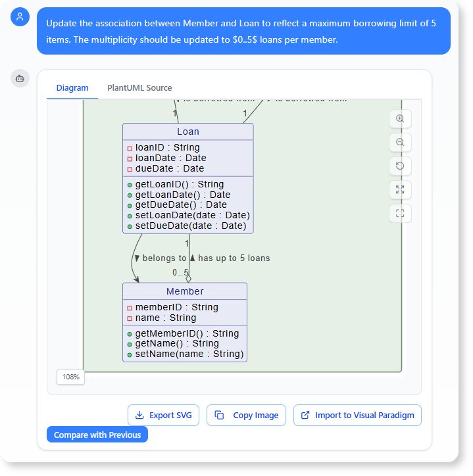Screen dimensions: 473x476
Task: Click the dashed-corner fullscreen icon
Action: pyautogui.click(x=400, y=214)
